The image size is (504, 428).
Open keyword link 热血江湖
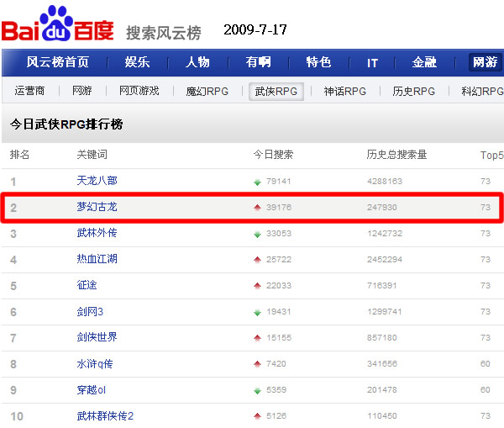point(97,259)
